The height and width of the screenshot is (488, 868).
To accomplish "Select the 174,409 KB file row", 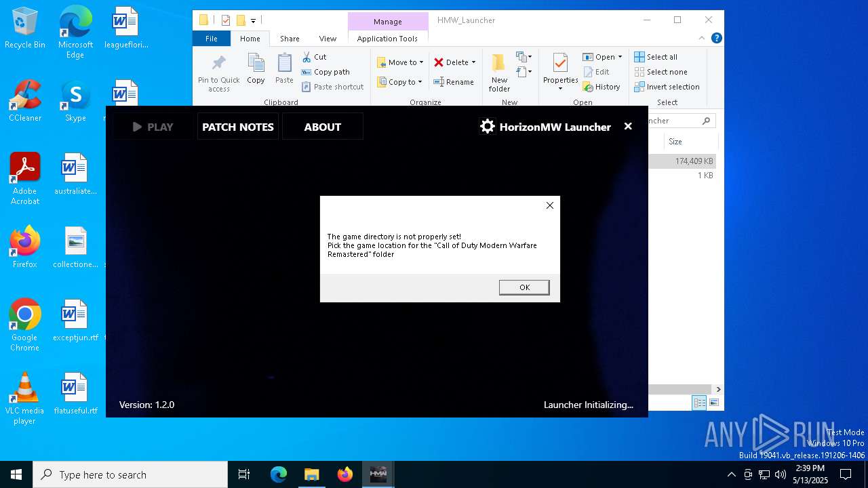I will pyautogui.click(x=682, y=161).
